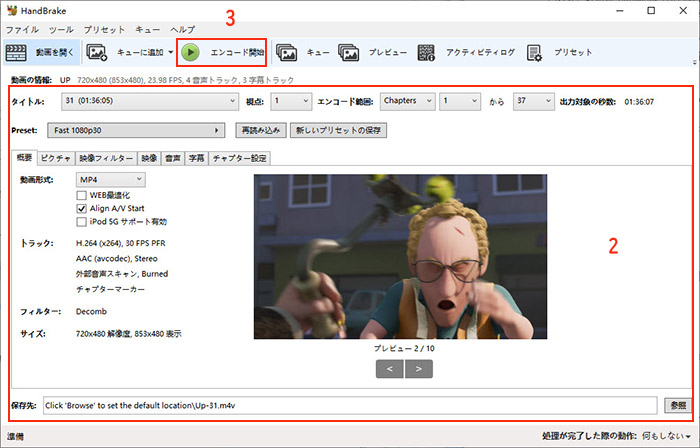Image resolution: width=700 pixels, height=448 pixels.
Task: Open the キュー menu
Action: (x=148, y=29)
